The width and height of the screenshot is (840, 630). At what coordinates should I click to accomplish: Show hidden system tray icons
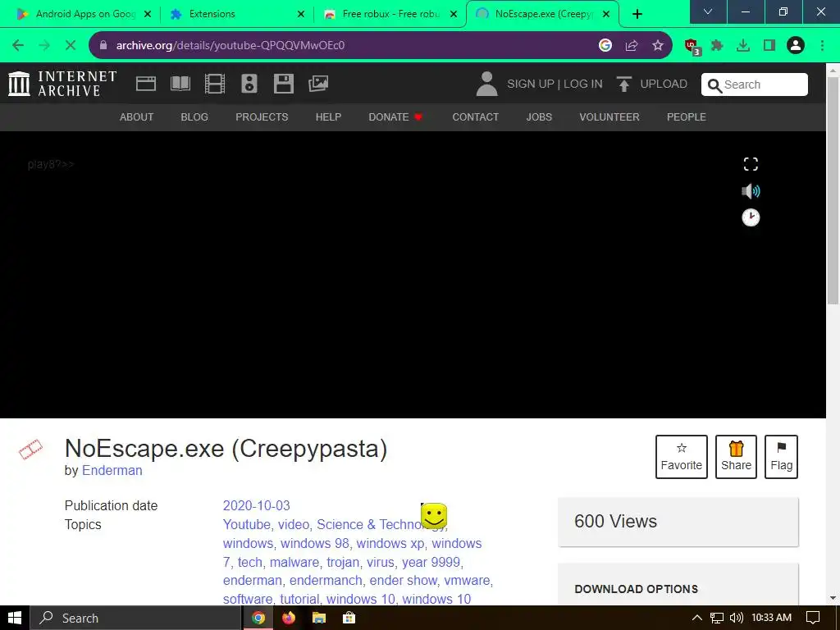[697, 618]
